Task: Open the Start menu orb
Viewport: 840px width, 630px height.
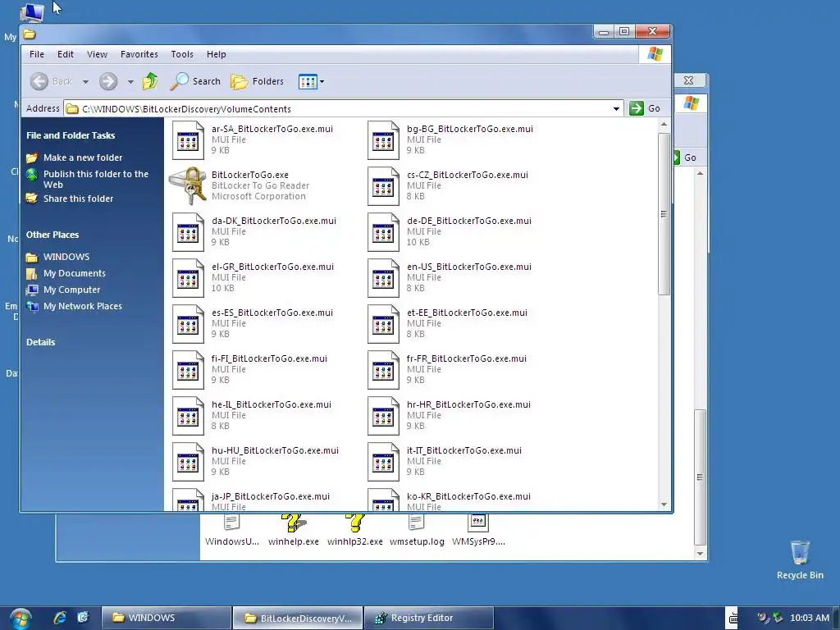Action: pyautogui.click(x=20, y=619)
